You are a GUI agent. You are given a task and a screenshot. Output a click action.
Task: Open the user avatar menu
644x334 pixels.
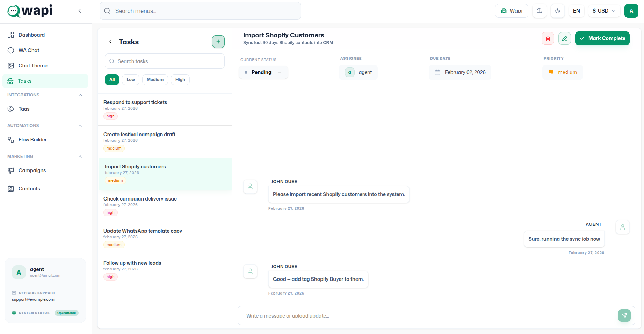pos(631,11)
